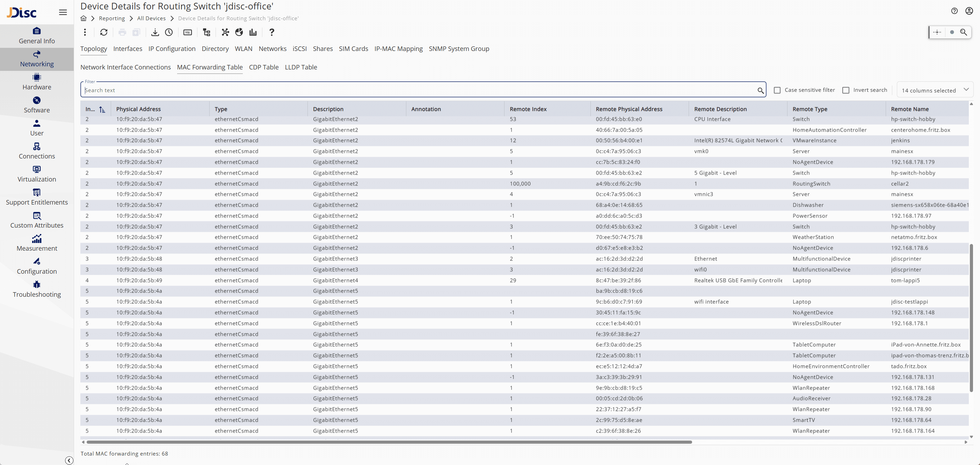Click the refresh report icon

click(103, 32)
